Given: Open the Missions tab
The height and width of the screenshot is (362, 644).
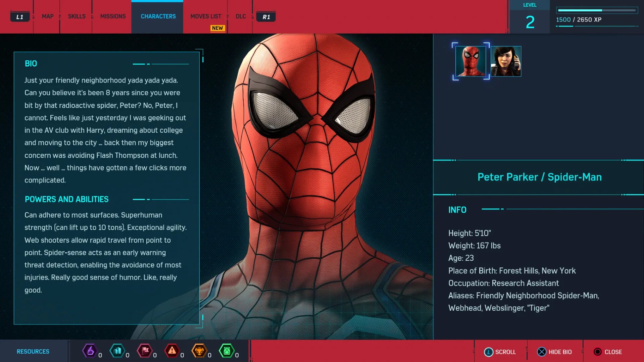Looking at the screenshot, I should [x=113, y=16].
